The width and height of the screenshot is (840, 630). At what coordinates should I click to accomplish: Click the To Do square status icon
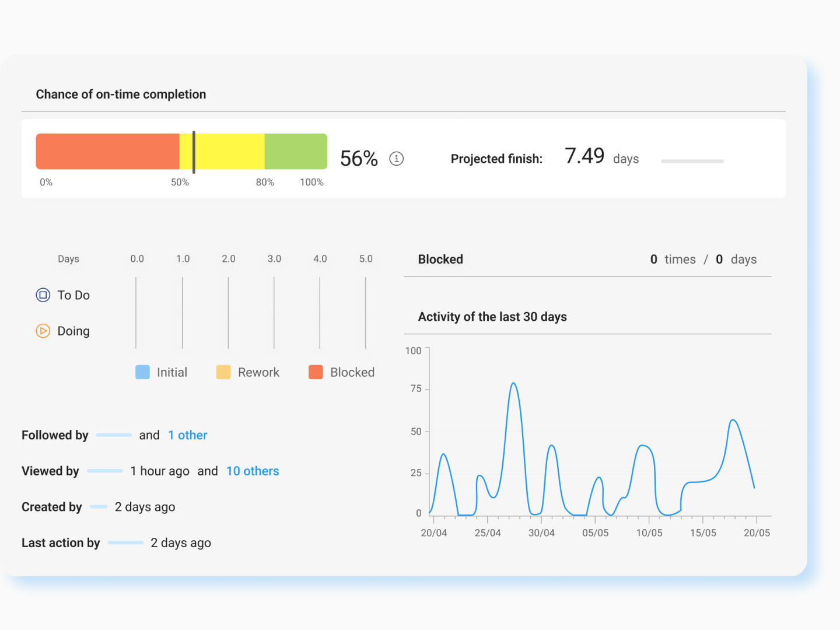coord(43,295)
